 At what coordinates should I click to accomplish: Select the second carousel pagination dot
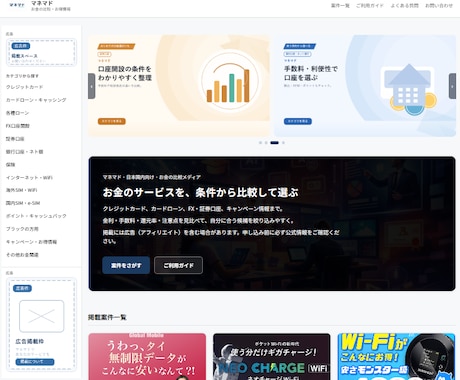pyautogui.click(x=266, y=143)
